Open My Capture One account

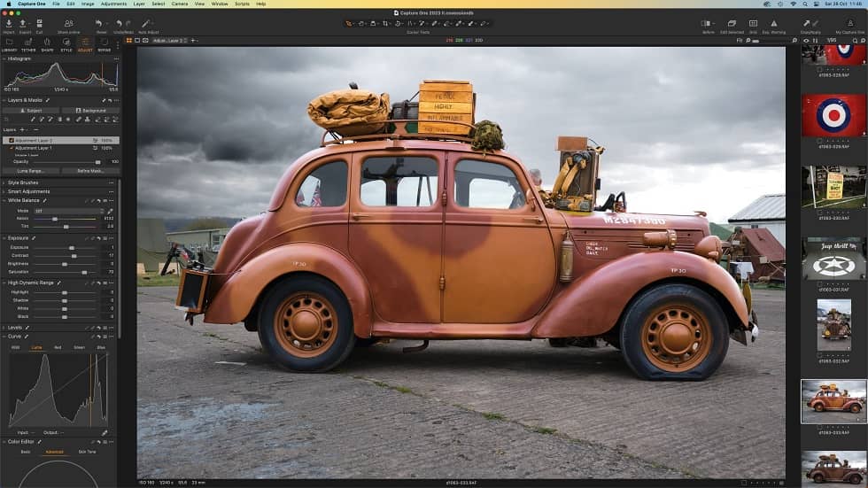pos(850,24)
